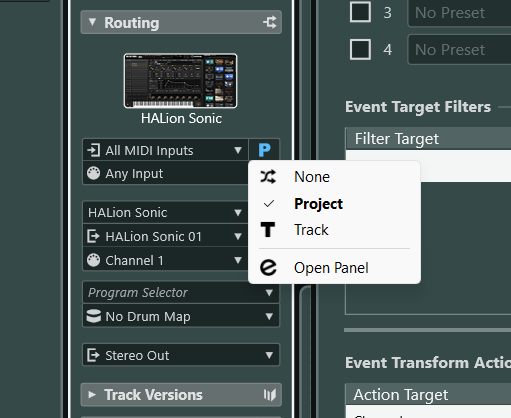Click the MIDI input icon beside All MIDI Inputs

pyautogui.click(x=93, y=150)
